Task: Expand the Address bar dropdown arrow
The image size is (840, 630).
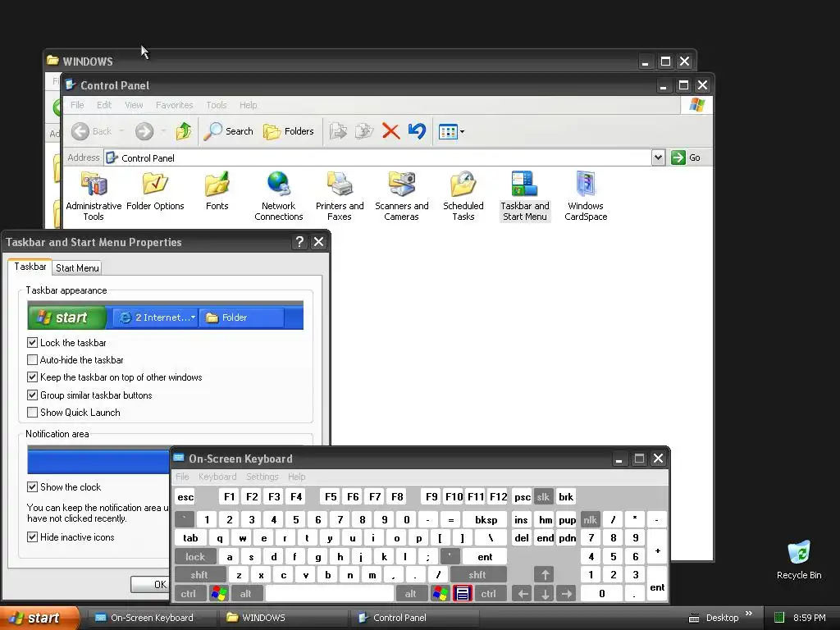Action: tap(658, 157)
